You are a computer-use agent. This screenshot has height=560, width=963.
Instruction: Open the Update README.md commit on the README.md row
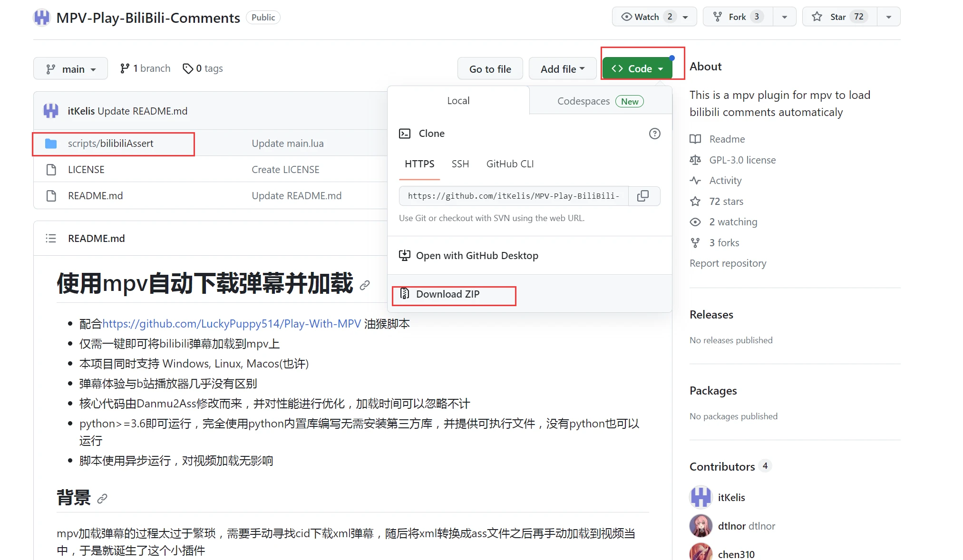296,196
